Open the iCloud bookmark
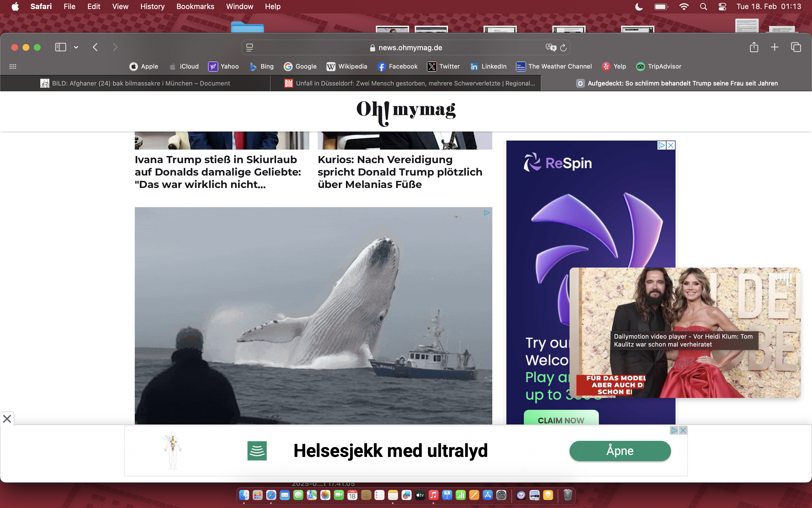Image resolution: width=812 pixels, height=508 pixels. coord(184,67)
